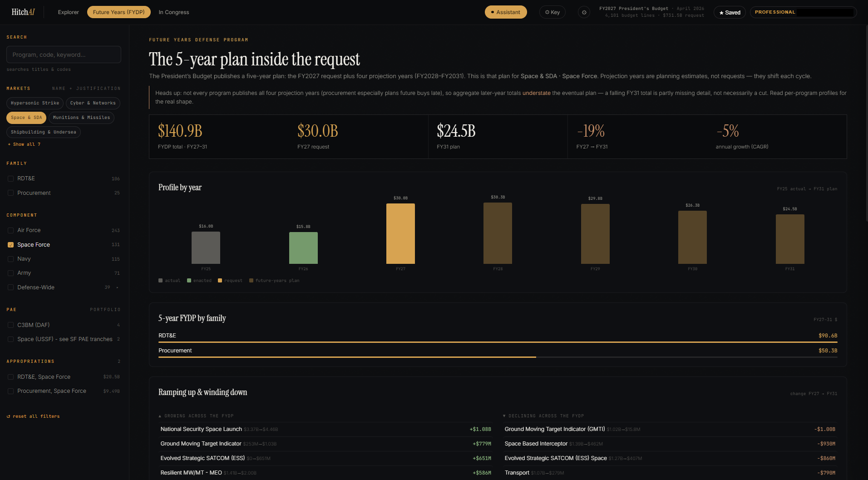Expand Defense-Wide sub-list arrow

click(x=117, y=287)
